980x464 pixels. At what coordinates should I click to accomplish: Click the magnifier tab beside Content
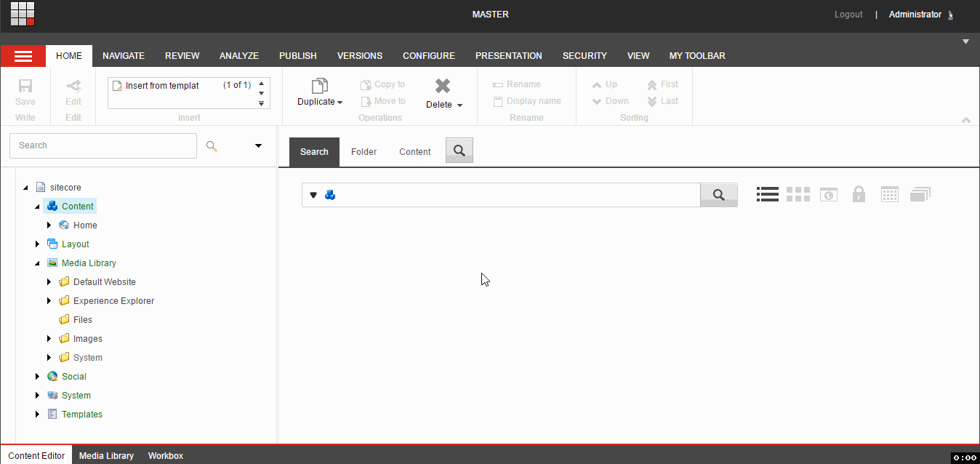(x=459, y=151)
